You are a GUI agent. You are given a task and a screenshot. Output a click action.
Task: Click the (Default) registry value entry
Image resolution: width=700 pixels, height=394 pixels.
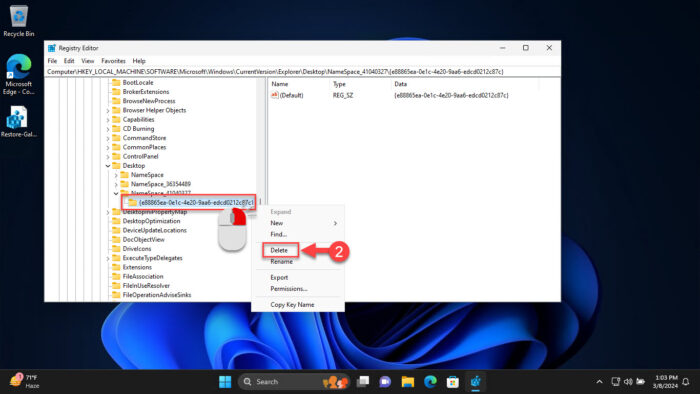coord(288,95)
